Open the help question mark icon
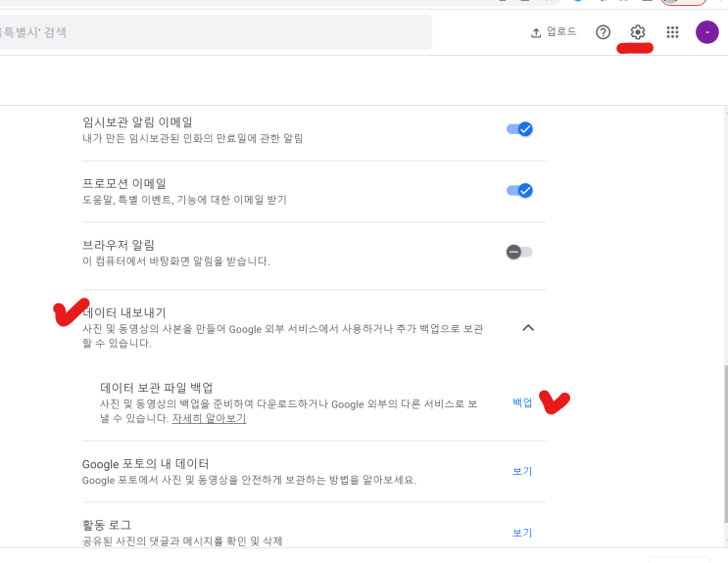Screen dimensions: 728x563 [x=603, y=32]
